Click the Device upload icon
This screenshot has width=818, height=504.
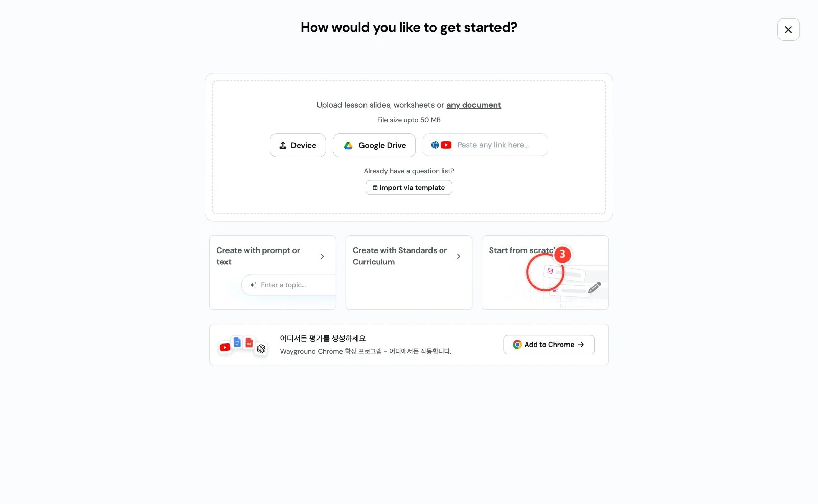283,145
